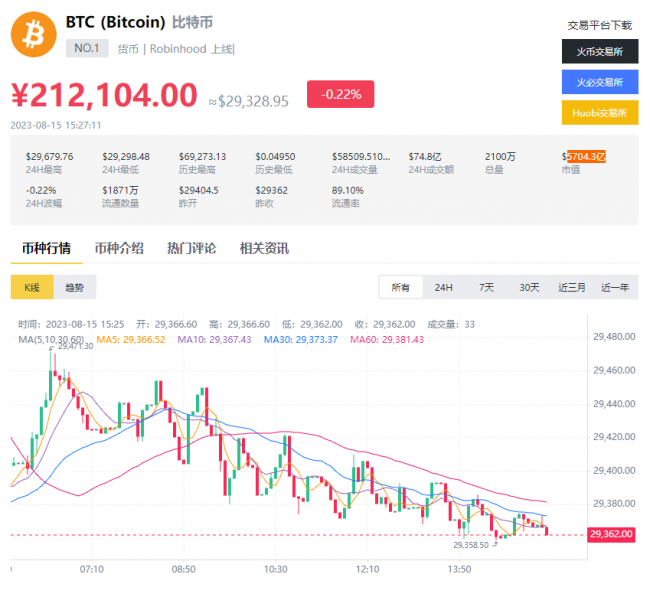The height and width of the screenshot is (597, 650).
Task: Click the 29,480.00 price axis label
Action: 614,337
